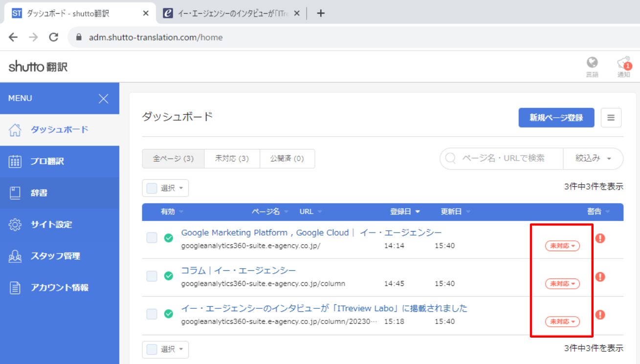Click the 14:14 registration time
640x364 pixels.
pyautogui.click(x=394, y=246)
